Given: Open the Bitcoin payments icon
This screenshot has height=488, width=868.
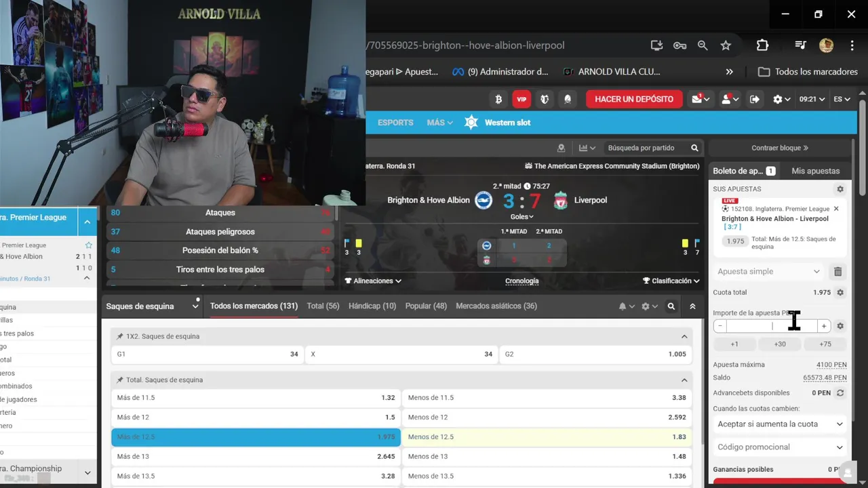Looking at the screenshot, I should [498, 99].
